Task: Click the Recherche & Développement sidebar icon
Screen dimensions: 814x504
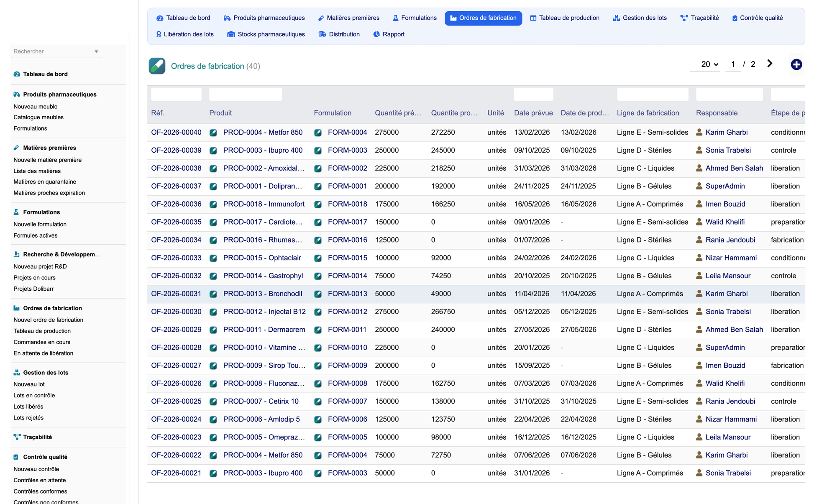Action: pyautogui.click(x=17, y=254)
